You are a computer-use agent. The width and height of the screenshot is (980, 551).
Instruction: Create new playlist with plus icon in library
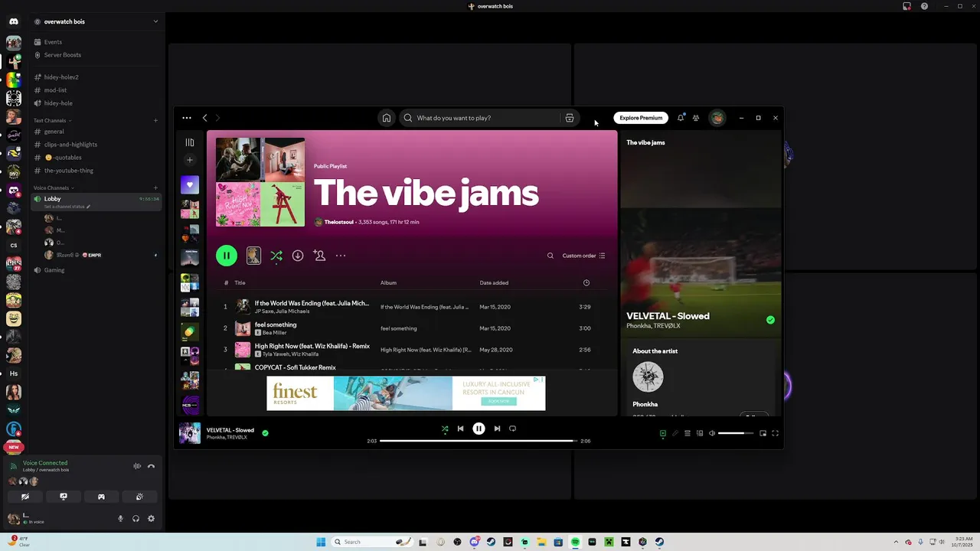tap(190, 160)
